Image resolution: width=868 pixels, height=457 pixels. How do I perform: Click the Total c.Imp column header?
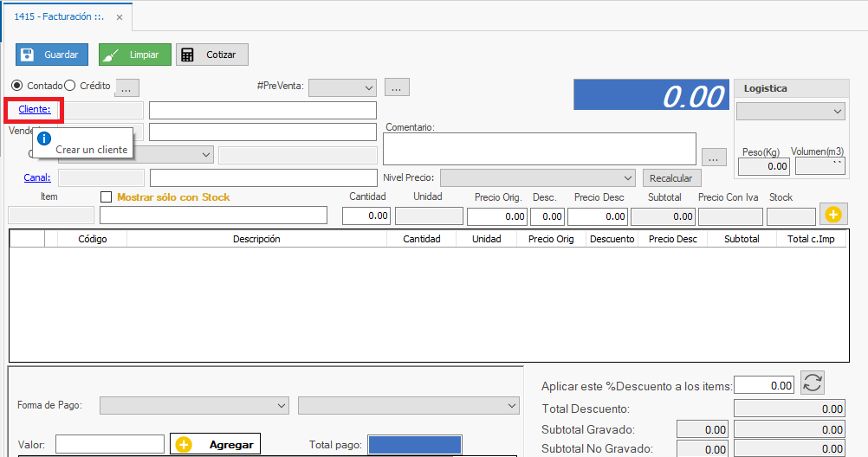point(811,239)
